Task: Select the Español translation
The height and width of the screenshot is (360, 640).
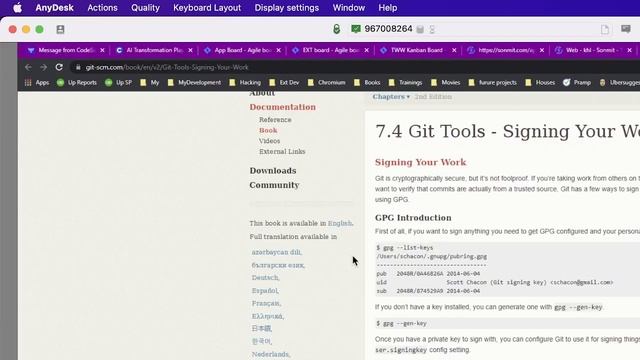Action: coord(265,291)
